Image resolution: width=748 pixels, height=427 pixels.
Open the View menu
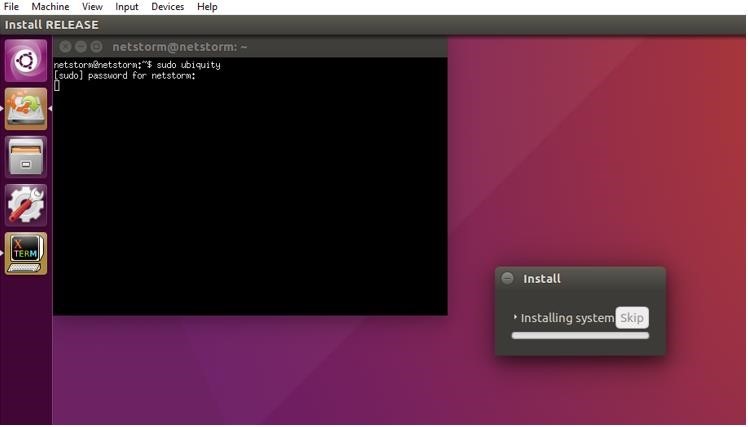tap(92, 7)
